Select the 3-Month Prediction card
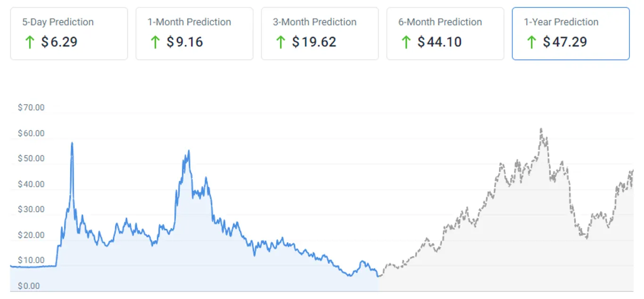 click(320, 33)
